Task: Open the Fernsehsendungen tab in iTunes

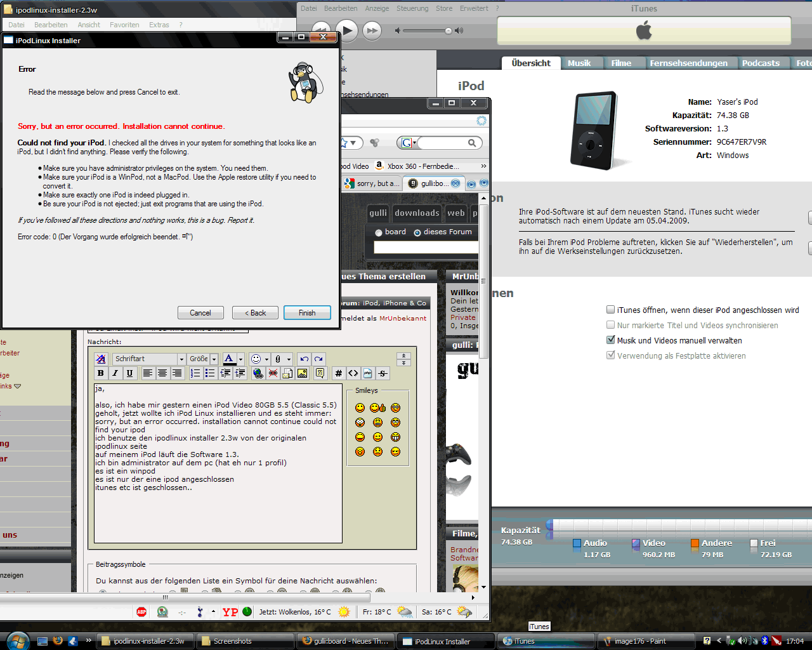Action: click(688, 63)
